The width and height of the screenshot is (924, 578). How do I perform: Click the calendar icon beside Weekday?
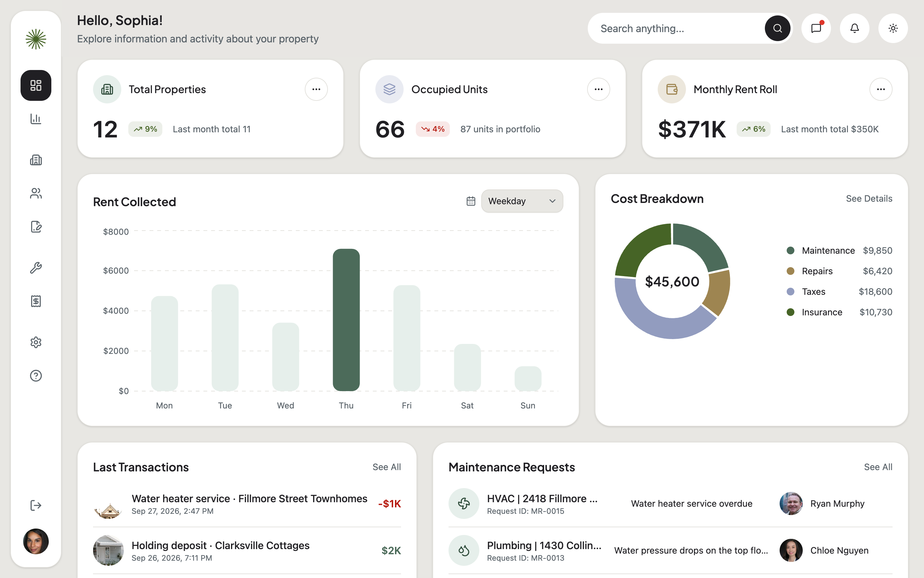pyautogui.click(x=471, y=201)
